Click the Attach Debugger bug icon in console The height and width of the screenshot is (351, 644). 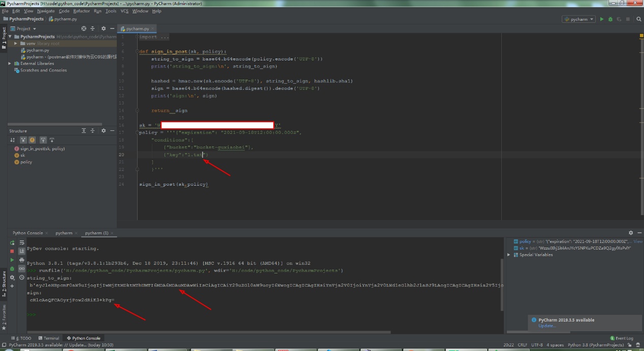tap(12, 269)
